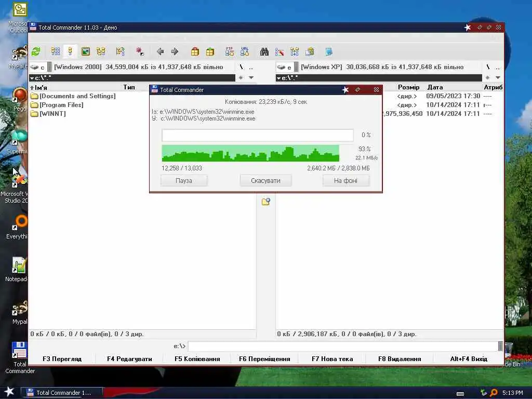Screen dimensions: 532x399
Task: Select the [Program Files] folder
Action: (57, 105)
